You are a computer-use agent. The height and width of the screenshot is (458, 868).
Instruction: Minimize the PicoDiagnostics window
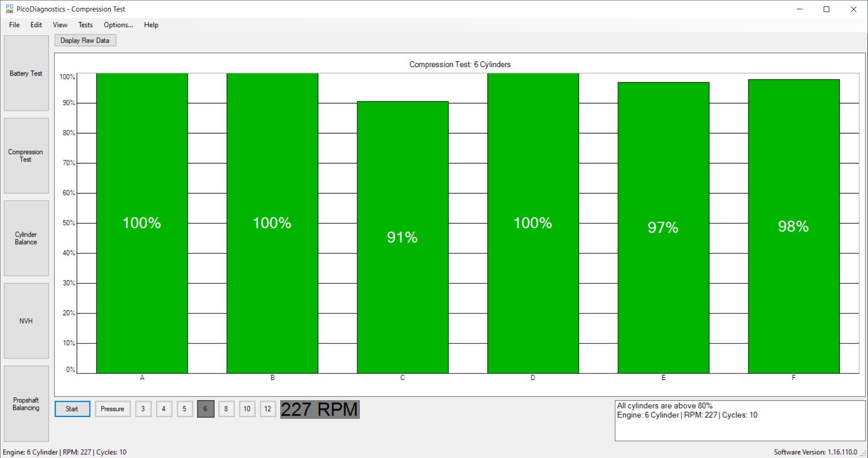(x=800, y=9)
